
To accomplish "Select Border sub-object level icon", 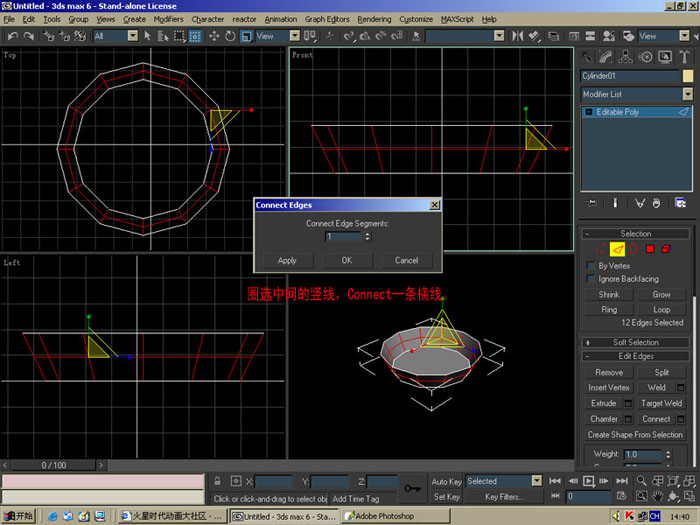I will [633, 249].
